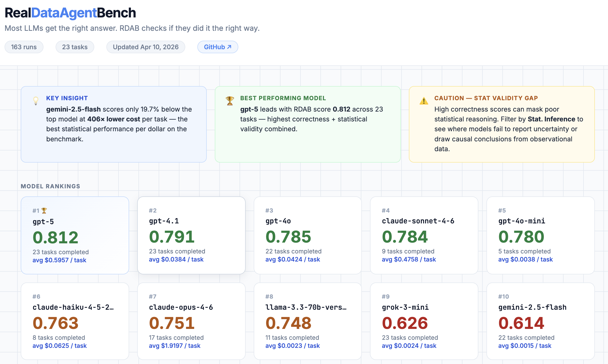Click the warning triangle caution icon
Viewport: 608px width, 364px height.
tap(424, 101)
